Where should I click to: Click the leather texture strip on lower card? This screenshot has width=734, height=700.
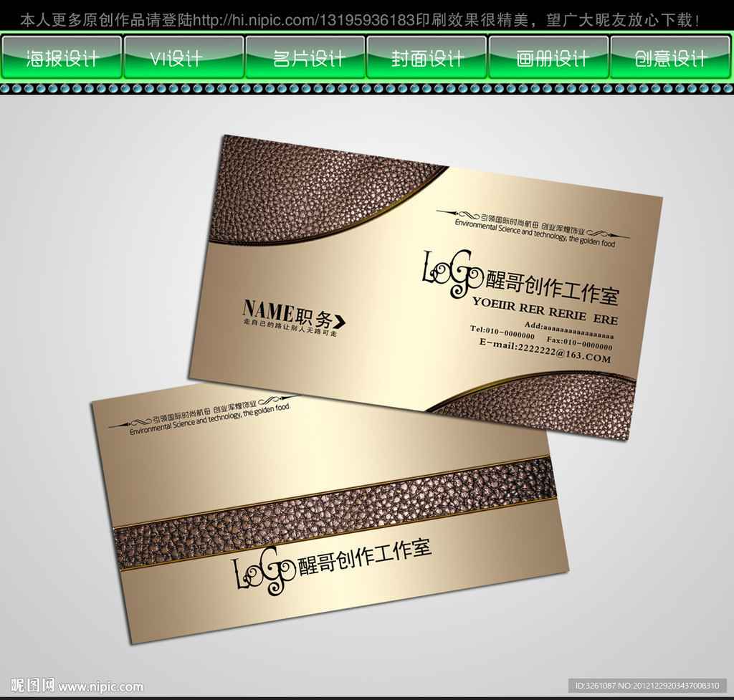coord(336,514)
